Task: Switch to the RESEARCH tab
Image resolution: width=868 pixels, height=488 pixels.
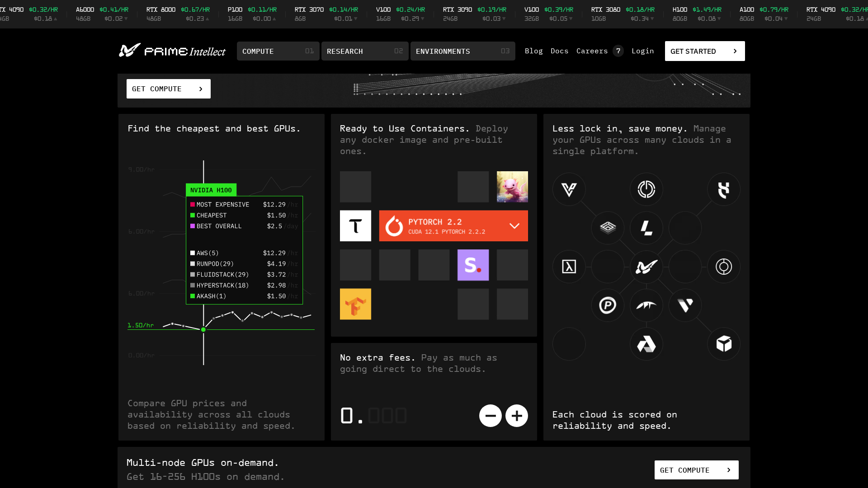Action: [364, 51]
